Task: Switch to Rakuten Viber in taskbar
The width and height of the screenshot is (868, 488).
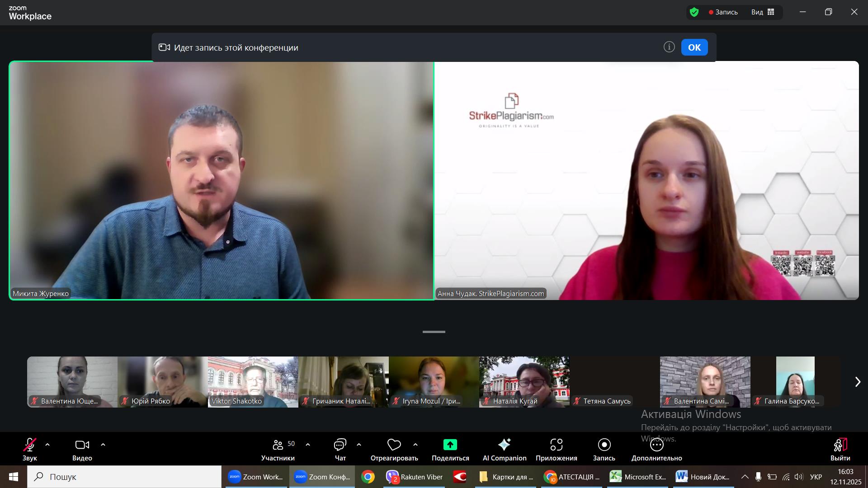Action: pyautogui.click(x=415, y=477)
